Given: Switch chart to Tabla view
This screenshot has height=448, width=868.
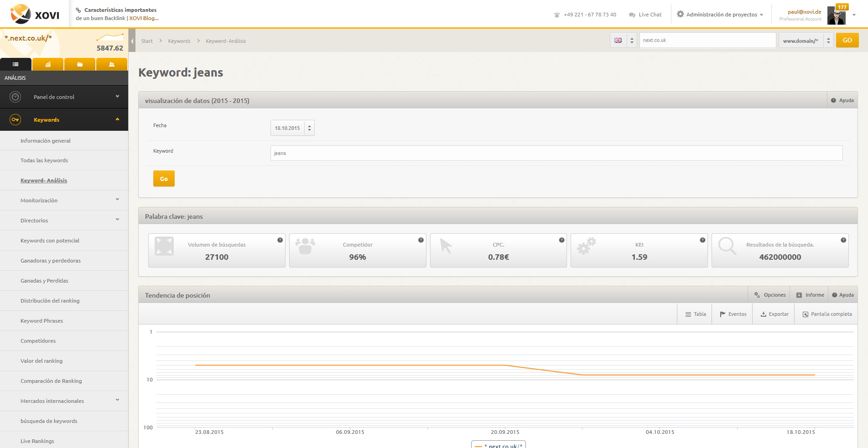Looking at the screenshot, I should pos(695,314).
